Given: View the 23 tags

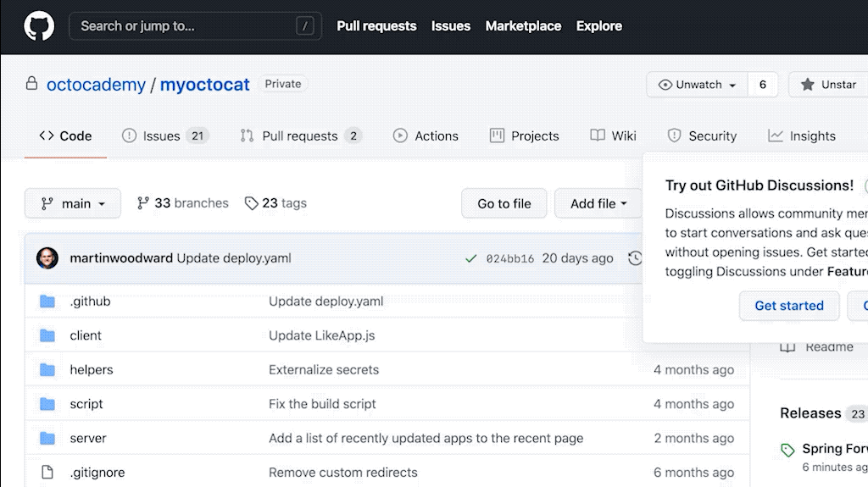Looking at the screenshot, I should pyautogui.click(x=275, y=203).
